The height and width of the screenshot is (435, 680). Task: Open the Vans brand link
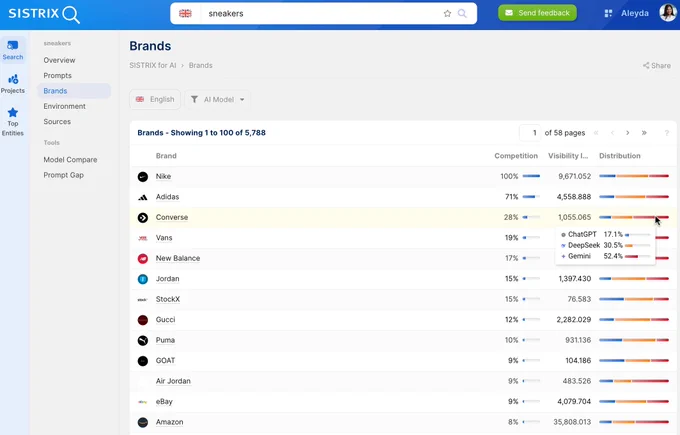[x=164, y=238]
